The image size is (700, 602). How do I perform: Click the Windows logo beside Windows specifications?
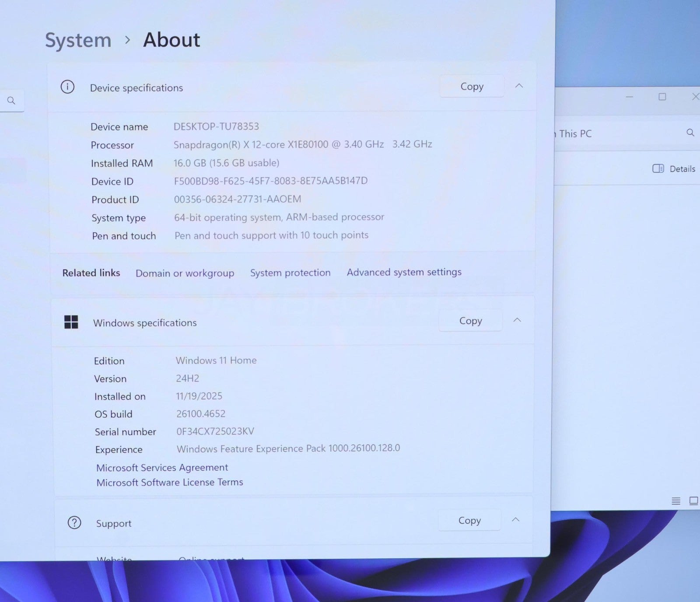click(71, 322)
